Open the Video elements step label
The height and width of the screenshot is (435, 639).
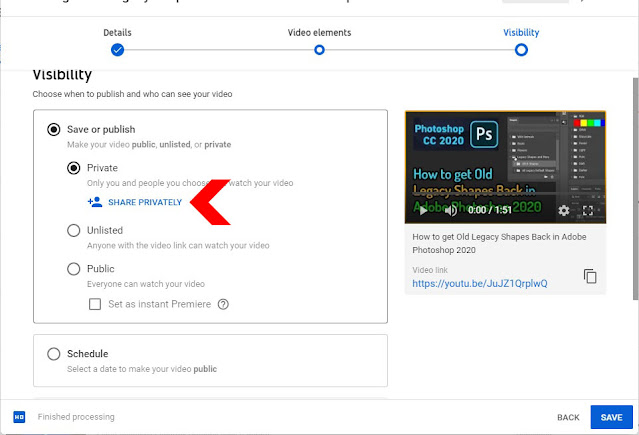tap(319, 33)
